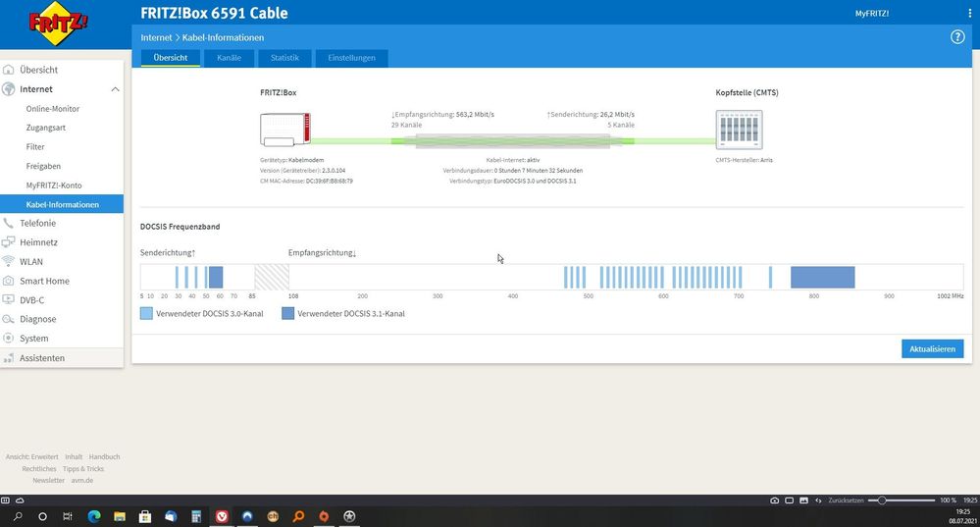Image resolution: width=980 pixels, height=527 pixels.
Task: Open Task View on taskbar
Action: coord(68,516)
